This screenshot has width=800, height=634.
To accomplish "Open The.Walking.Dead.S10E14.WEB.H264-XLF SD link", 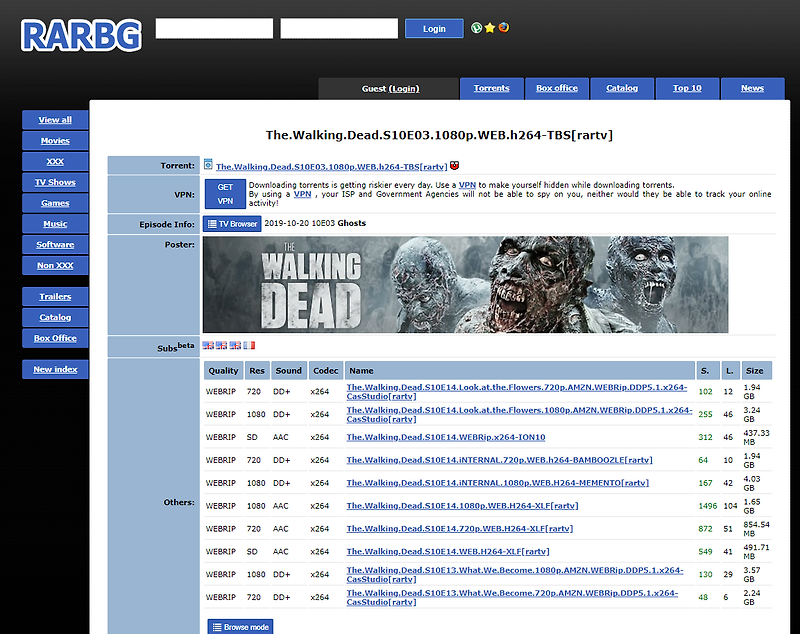I will click(448, 552).
